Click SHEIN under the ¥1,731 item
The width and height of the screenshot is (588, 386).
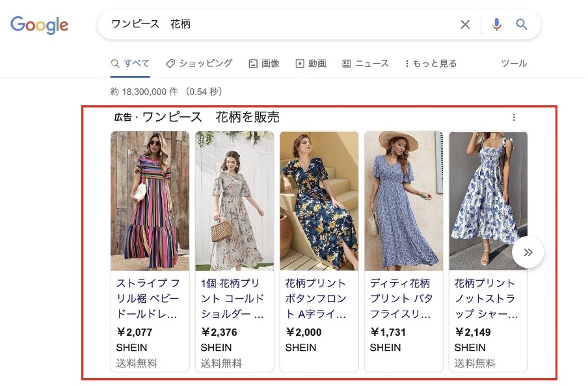pos(386,348)
